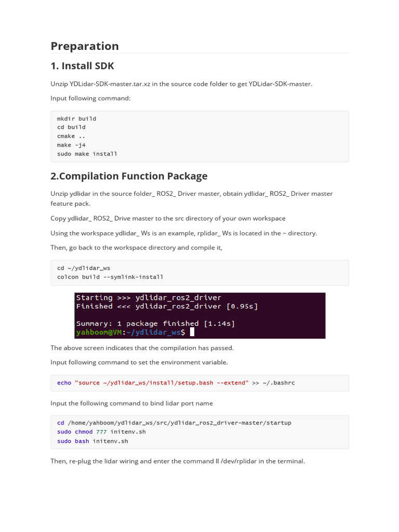
Task: Click the compilation has passed sentence
Action: tap(142, 348)
